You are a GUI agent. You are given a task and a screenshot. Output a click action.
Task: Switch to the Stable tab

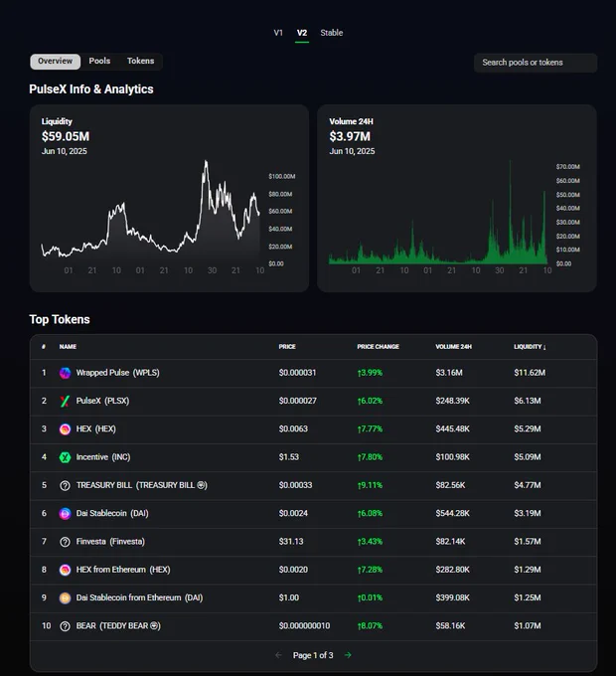click(332, 33)
